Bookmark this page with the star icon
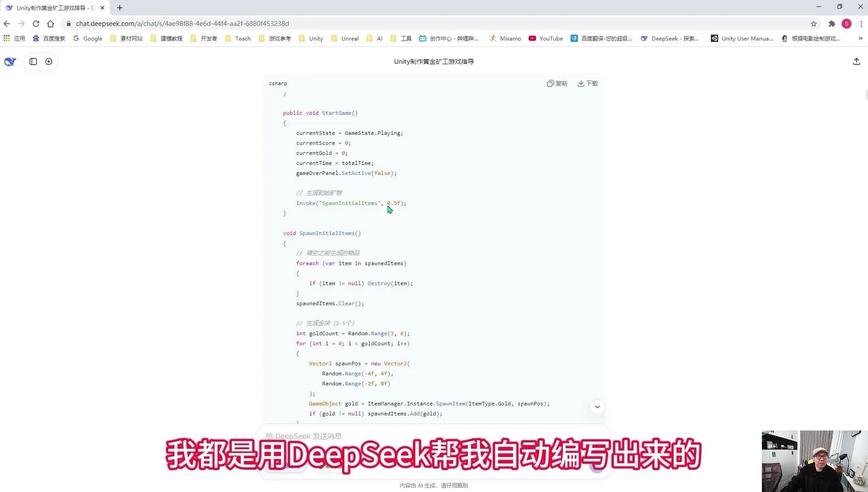 [813, 24]
